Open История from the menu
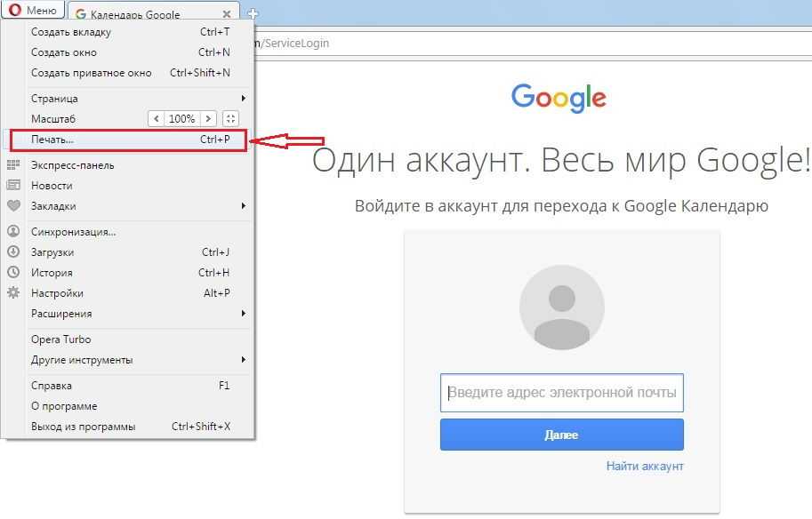Screen dimensions: 812x519 click(x=52, y=273)
